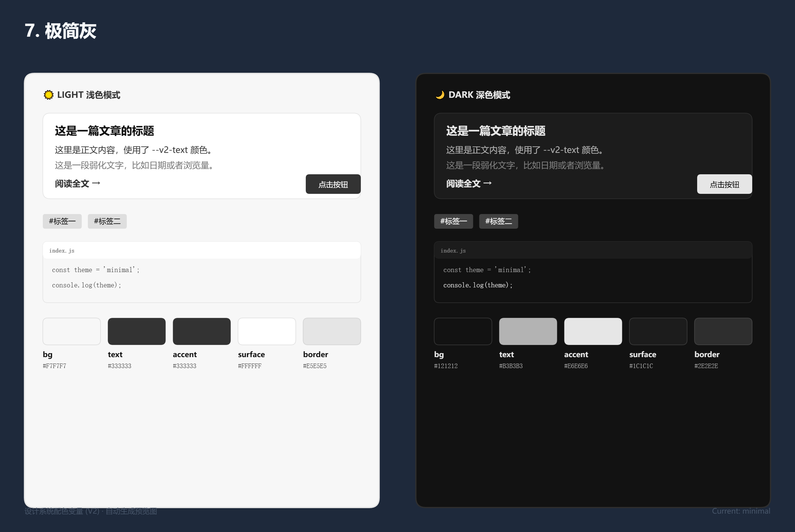
Task: Select the #标签一 tag in light mode
Action: [62, 221]
